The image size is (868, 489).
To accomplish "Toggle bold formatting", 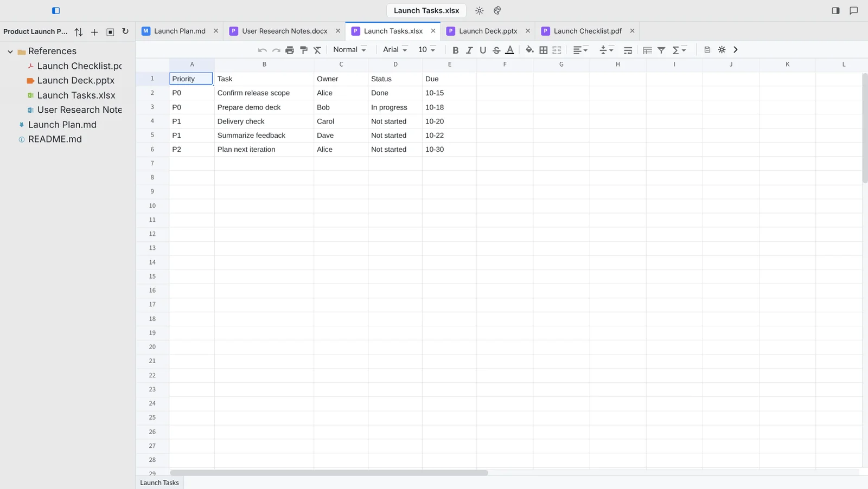I will pyautogui.click(x=456, y=50).
